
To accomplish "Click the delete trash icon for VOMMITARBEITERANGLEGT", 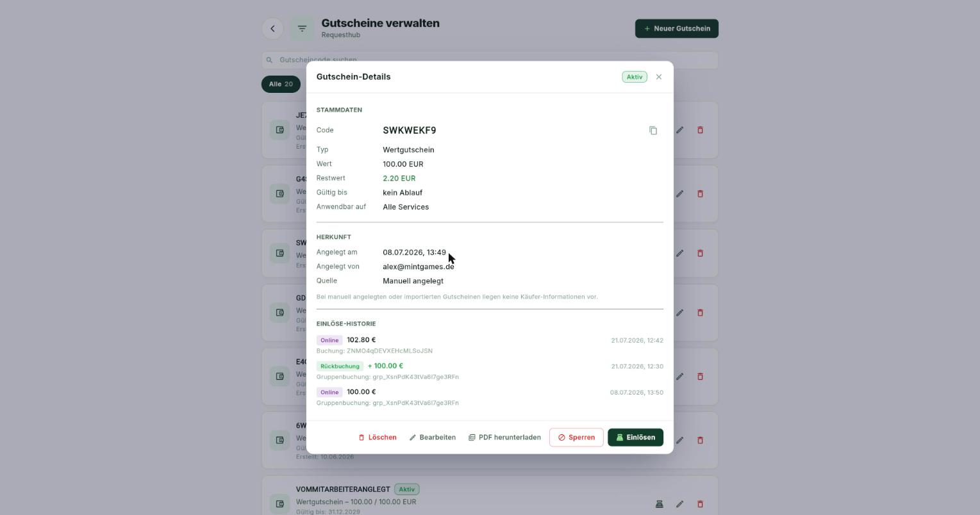I will click(x=700, y=504).
